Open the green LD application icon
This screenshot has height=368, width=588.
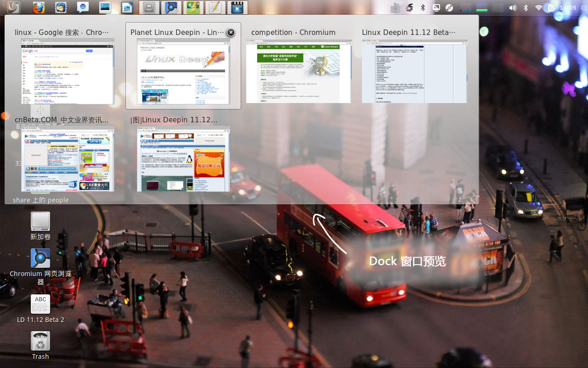click(x=193, y=7)
